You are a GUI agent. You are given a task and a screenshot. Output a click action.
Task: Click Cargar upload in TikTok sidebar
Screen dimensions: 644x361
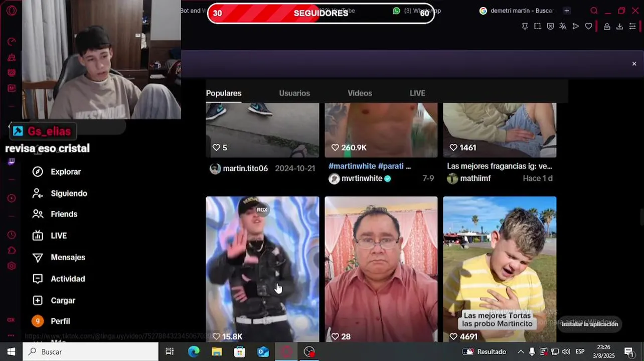[x=53, y=300]
